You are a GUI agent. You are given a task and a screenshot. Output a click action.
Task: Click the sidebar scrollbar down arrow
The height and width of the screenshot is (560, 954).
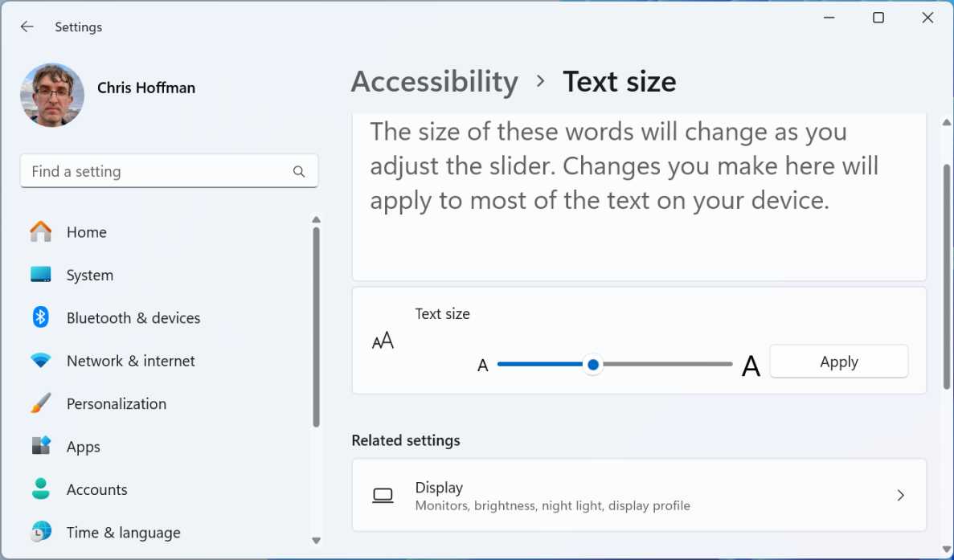(316, 541)
